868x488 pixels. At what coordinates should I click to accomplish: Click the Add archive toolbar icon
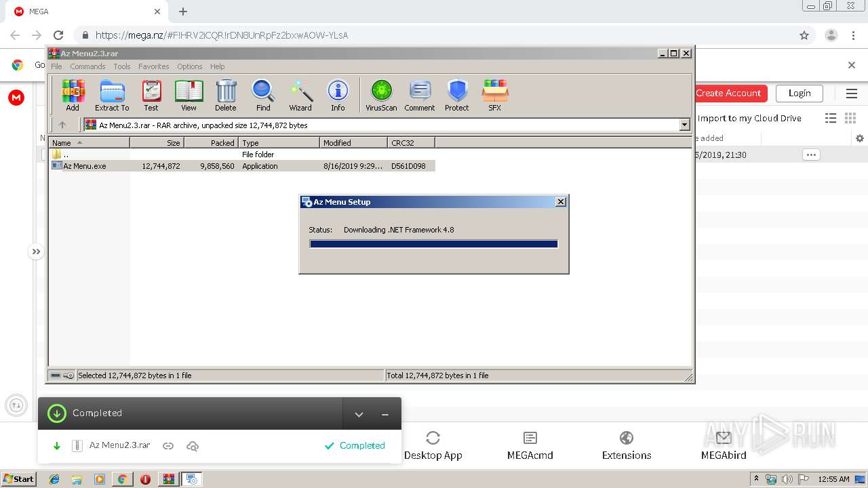pyautogui.click(x=73, y=95)
